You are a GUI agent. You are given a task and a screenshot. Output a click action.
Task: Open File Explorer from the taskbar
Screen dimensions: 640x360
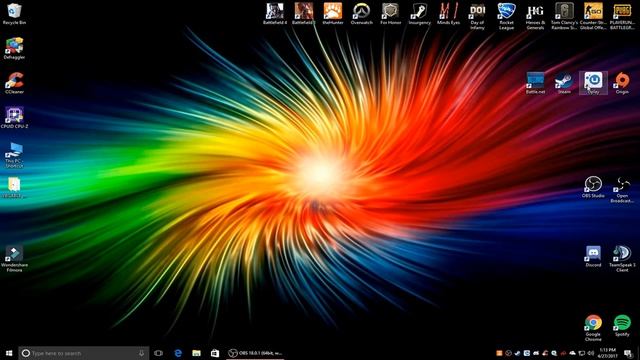[196, 353]
